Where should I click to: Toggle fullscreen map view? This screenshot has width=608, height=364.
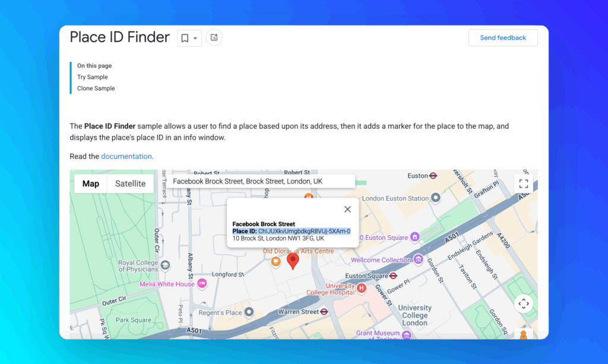click(x=524, y=183)
